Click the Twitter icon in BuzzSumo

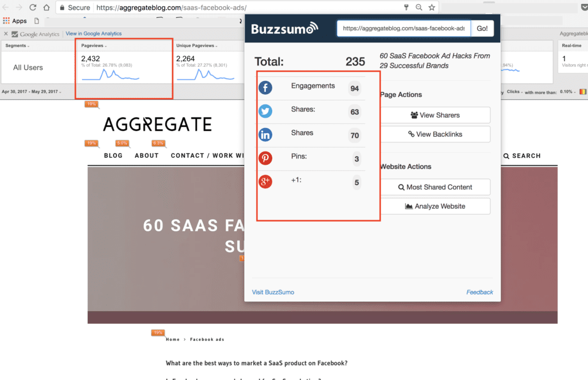pyautogui.click(x=265, y=111)
